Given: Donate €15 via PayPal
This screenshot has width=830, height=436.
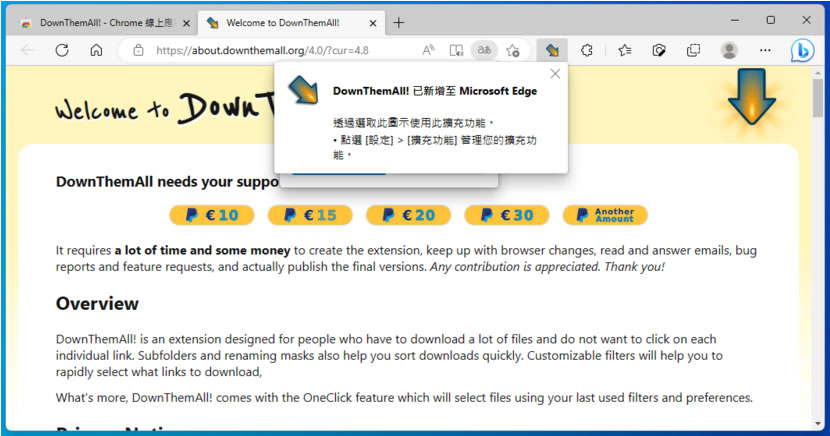Looking at the screenshot, I should click(310, 215).
